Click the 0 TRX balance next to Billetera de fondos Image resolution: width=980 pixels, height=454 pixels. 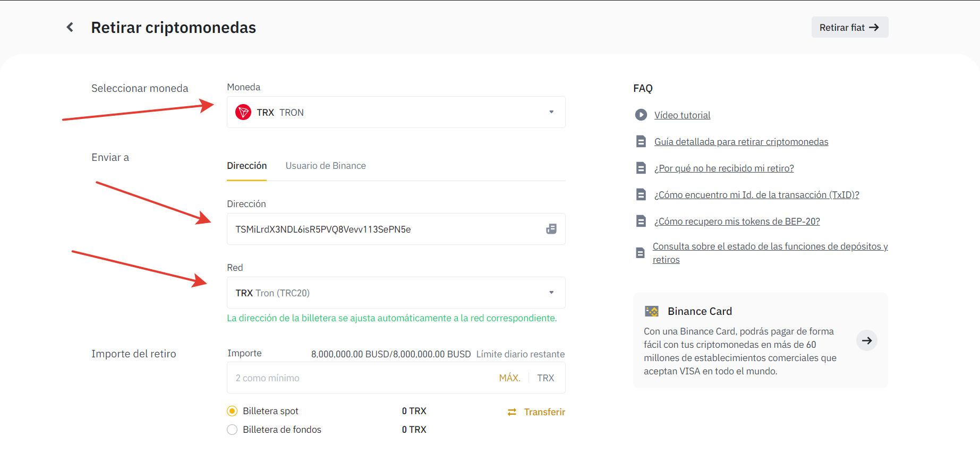tap(414, 430)
